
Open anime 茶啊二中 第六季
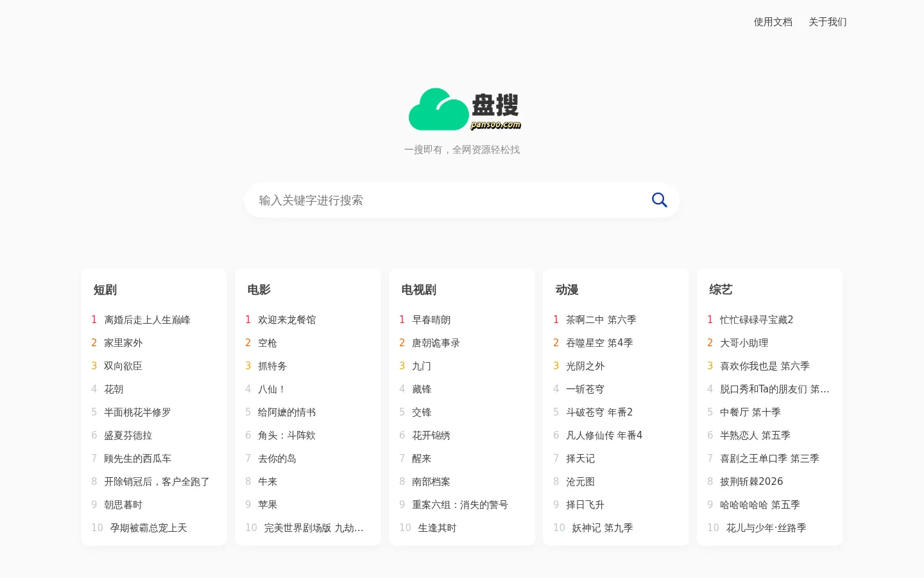(x=601, y=320)
